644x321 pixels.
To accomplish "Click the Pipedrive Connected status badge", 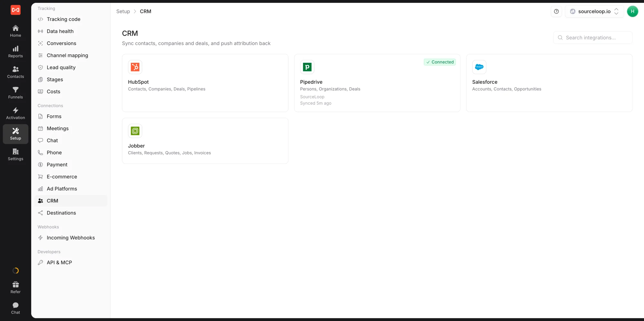I will 440,62.
